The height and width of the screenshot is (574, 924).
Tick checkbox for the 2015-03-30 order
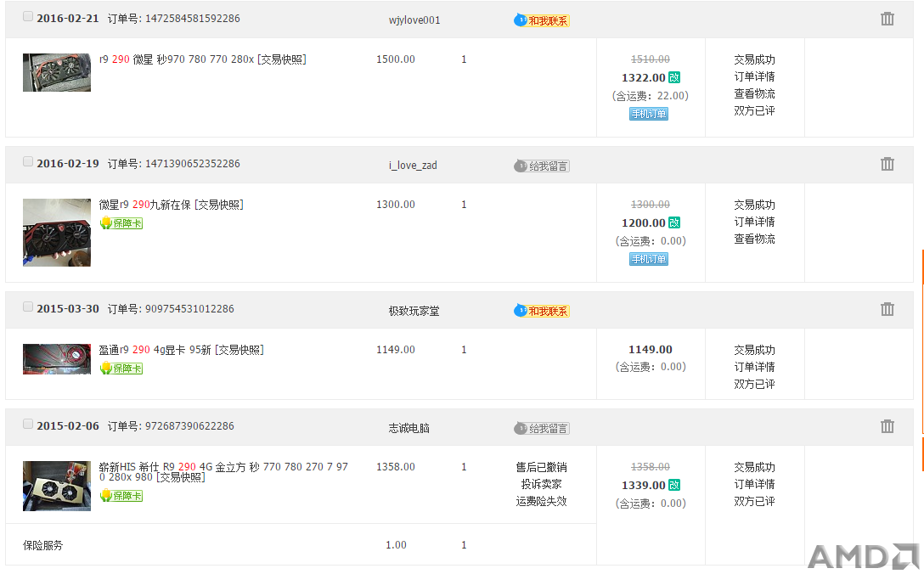point(28,307)
